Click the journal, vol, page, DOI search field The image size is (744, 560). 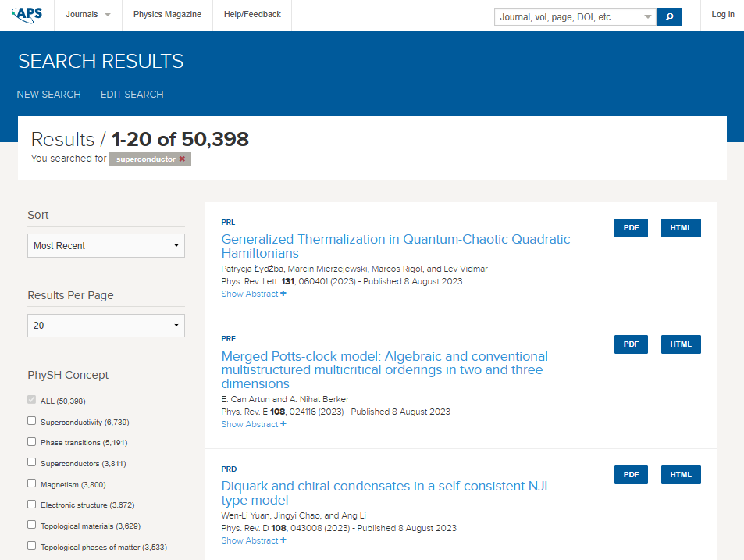point(568,16)
